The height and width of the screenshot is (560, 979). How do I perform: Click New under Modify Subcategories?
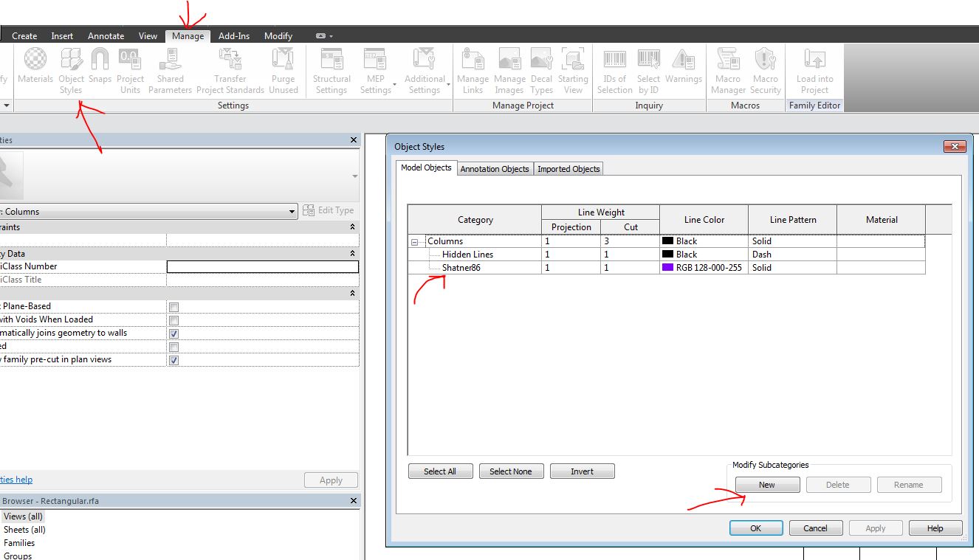pyautogui.click(x=767, y=485)
